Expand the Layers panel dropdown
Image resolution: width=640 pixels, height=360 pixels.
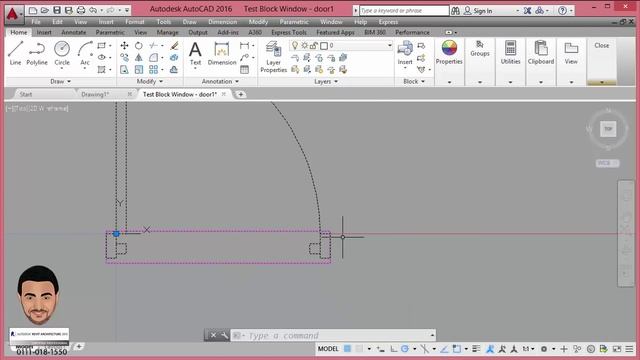326,82
